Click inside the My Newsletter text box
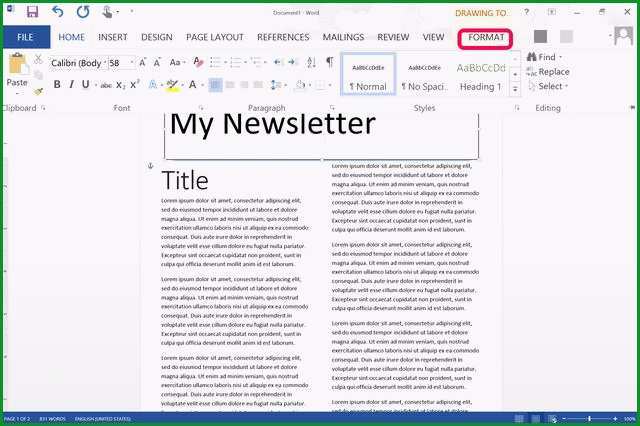640x426 pixels. pos(322,136)
